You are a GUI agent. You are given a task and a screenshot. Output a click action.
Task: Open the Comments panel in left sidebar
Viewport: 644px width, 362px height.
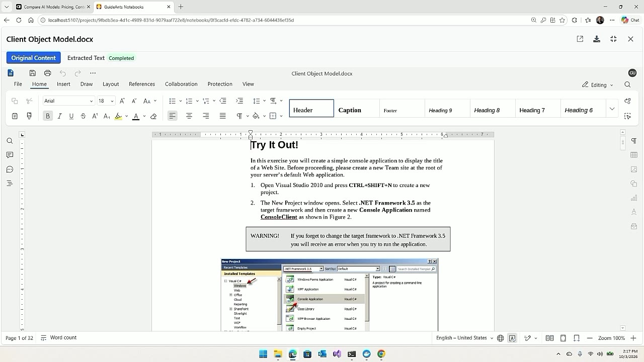[x=10, y=155]
